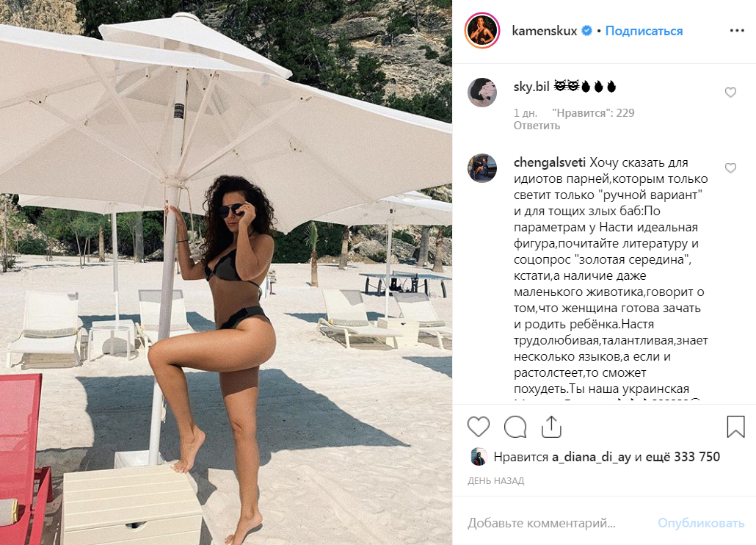Open the chengalsveti username link
The width and height of the screenshot is (756, 545).
(550, 162)
